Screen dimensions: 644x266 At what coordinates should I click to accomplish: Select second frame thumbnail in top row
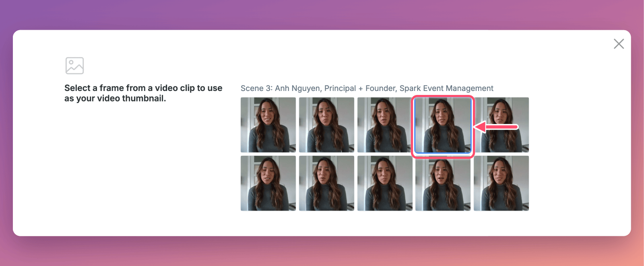326,125
